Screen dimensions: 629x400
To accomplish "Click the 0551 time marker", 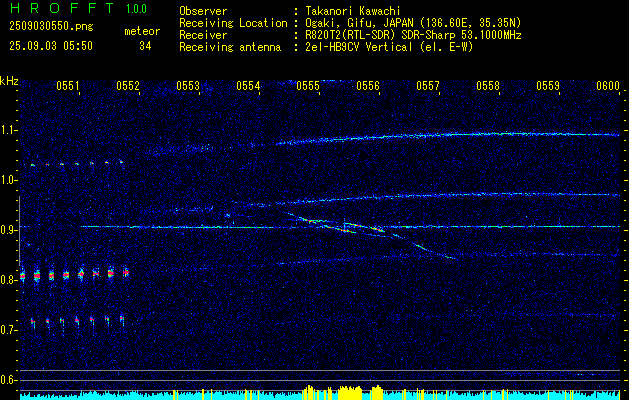I will point(67,86).
